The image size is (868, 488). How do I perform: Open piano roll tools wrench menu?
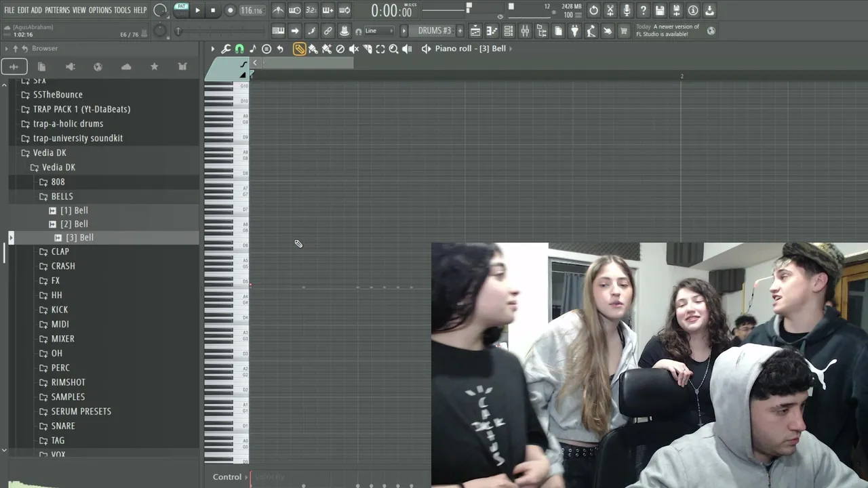[x=226, y=49]
